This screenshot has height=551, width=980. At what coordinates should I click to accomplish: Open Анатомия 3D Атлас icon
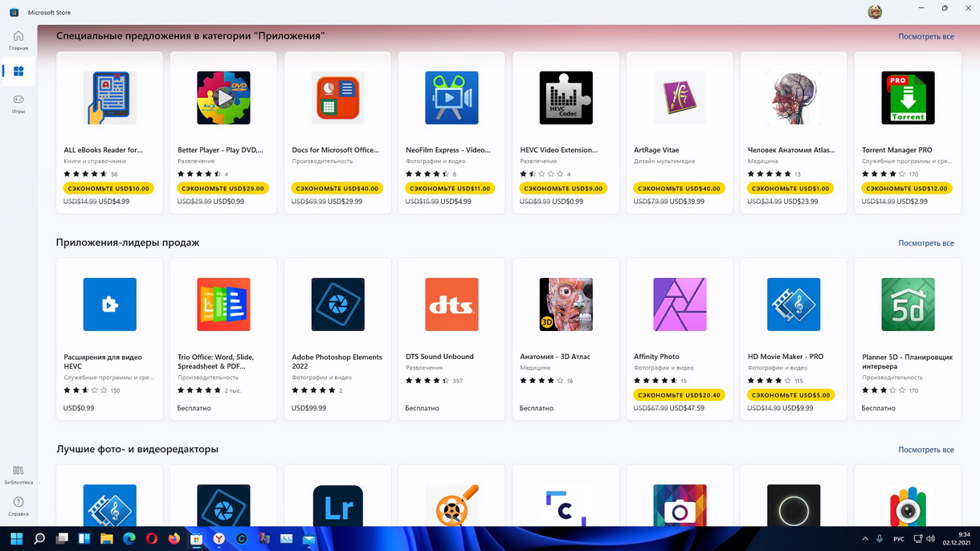click(566, 304)
